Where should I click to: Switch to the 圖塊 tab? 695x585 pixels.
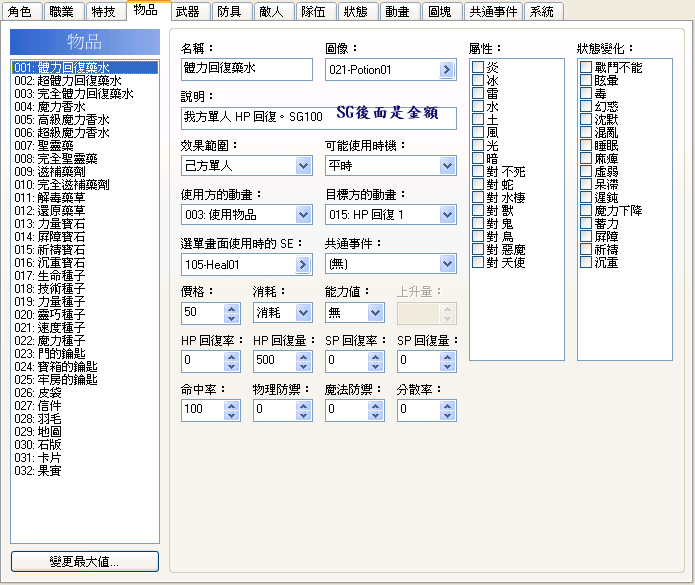point(441,12)
